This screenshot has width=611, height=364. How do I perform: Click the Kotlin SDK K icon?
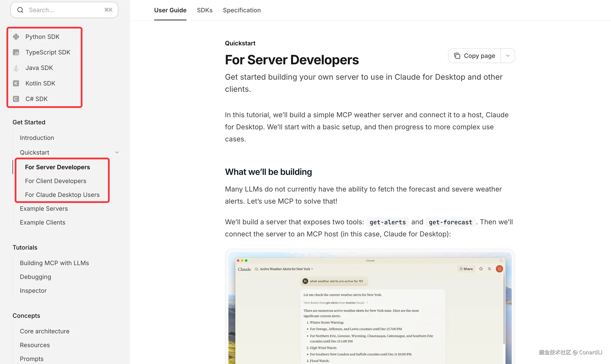click(16, 83)
